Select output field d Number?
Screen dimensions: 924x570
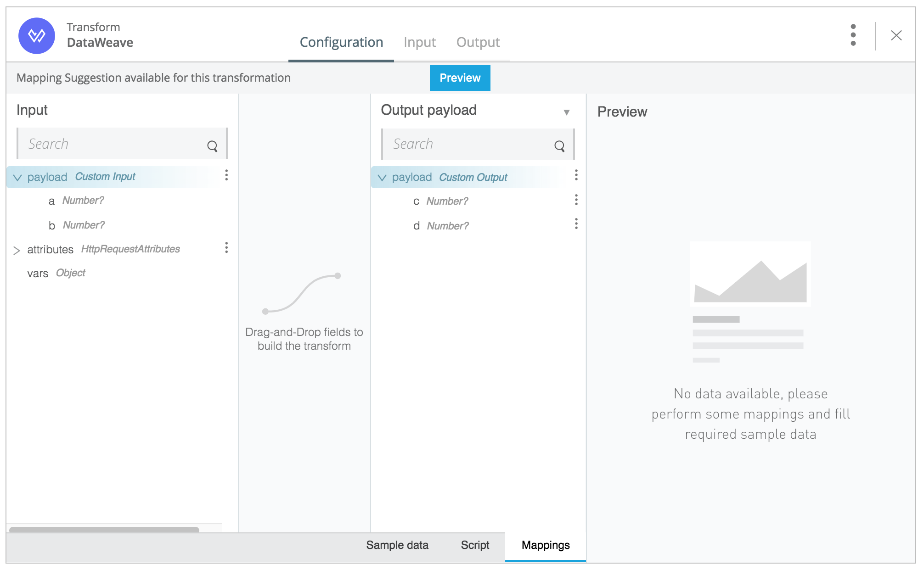tap(441, 226)
